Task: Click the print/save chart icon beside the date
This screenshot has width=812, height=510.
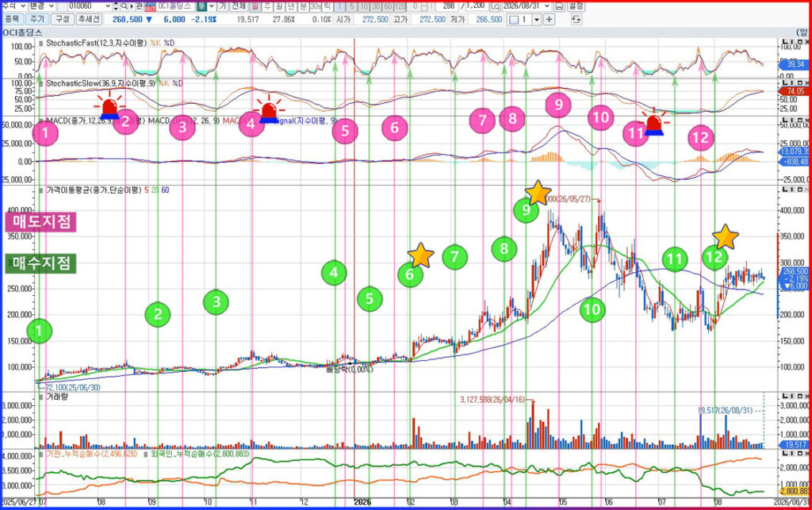Action: pyautogui.click(x=559, y=6)
